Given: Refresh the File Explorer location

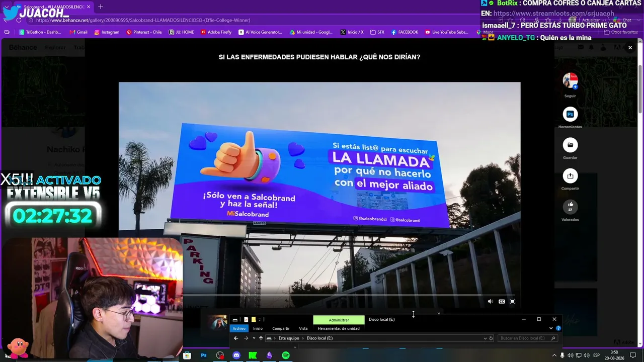Looking at the screenshot, I should [491, 338].
